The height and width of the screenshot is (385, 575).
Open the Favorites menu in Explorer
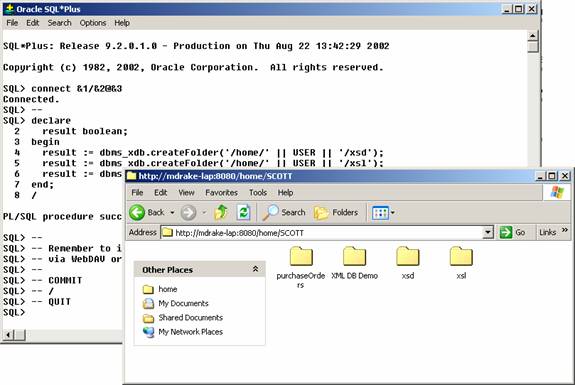(221, 192)
